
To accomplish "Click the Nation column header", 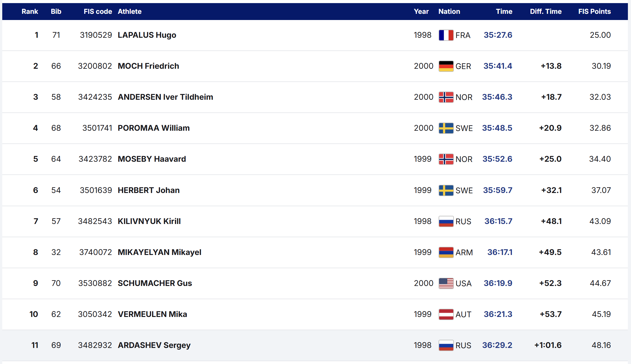I will [449, 12].
